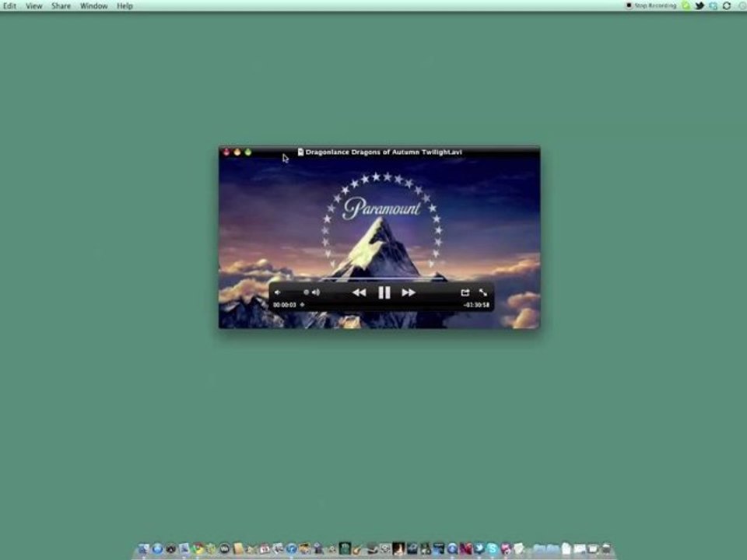Click the sync arrows menu bar icon
This screenshot has height=560, width=747.
click(x=727, y=5)
